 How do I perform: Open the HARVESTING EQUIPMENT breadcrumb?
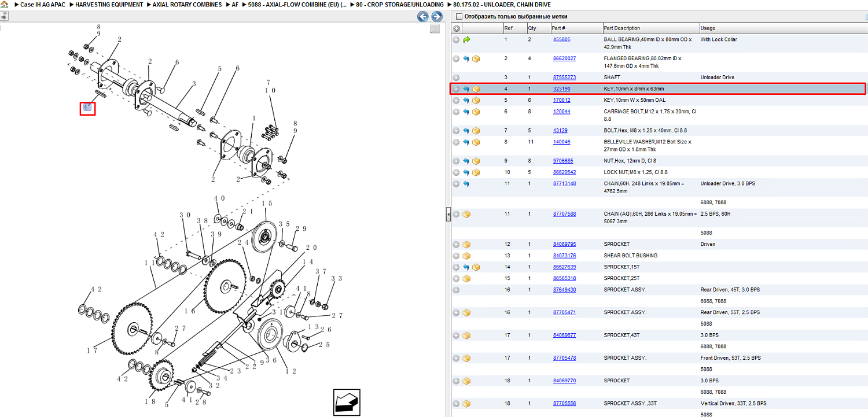pyautogui.click(x=109, y=5)
